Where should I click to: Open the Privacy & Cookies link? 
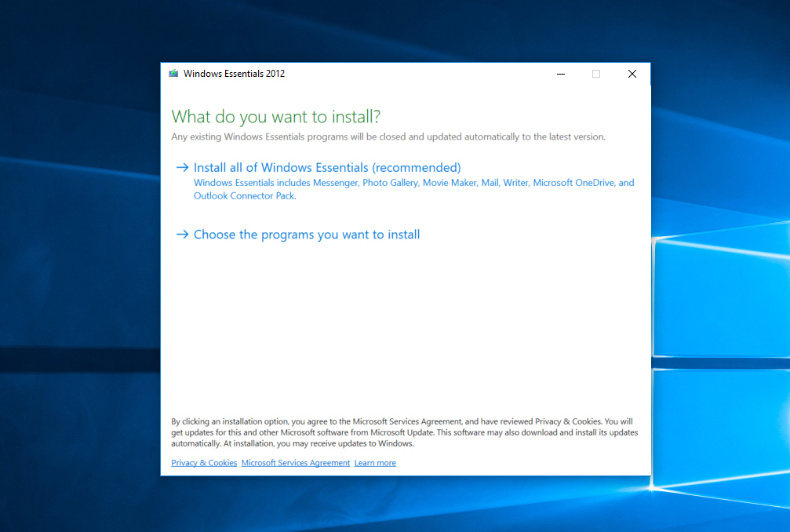pyautogui.click(x=204, y=462)
